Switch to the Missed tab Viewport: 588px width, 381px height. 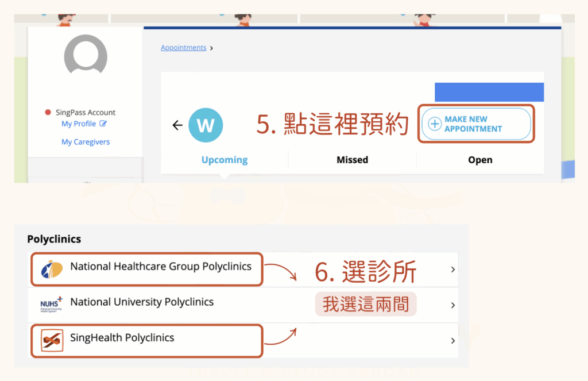352,160
